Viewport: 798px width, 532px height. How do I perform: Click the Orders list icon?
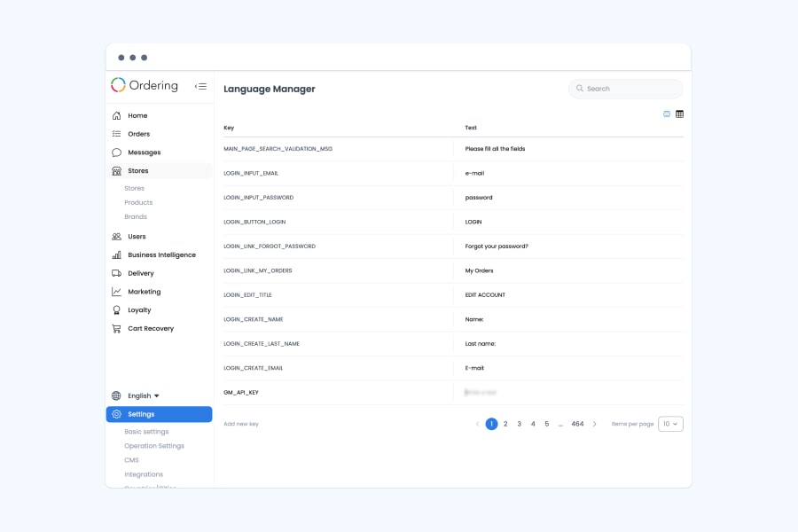click(116, 134)
